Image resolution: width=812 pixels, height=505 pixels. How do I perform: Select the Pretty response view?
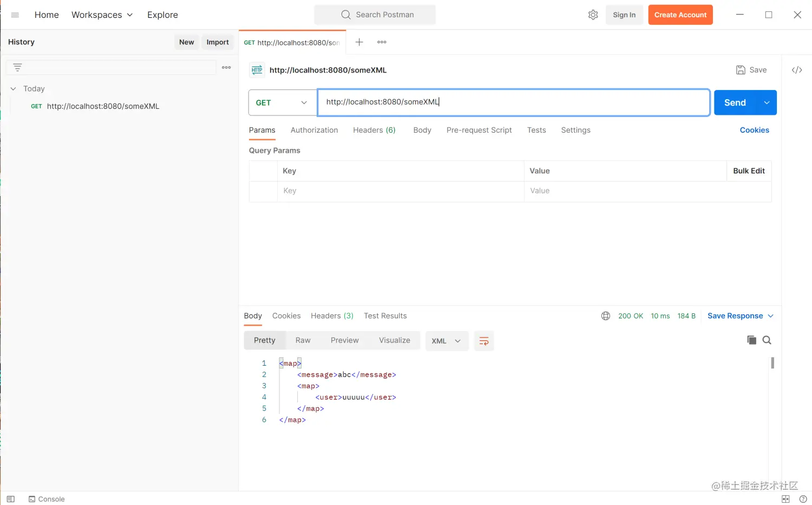tap(265, 340)
